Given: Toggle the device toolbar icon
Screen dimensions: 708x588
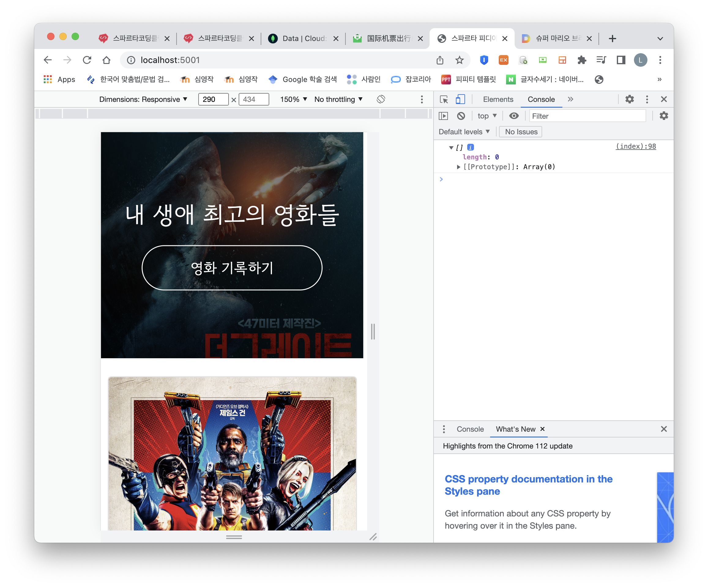Looking at the screenshot, I should (x=460, y=99).
